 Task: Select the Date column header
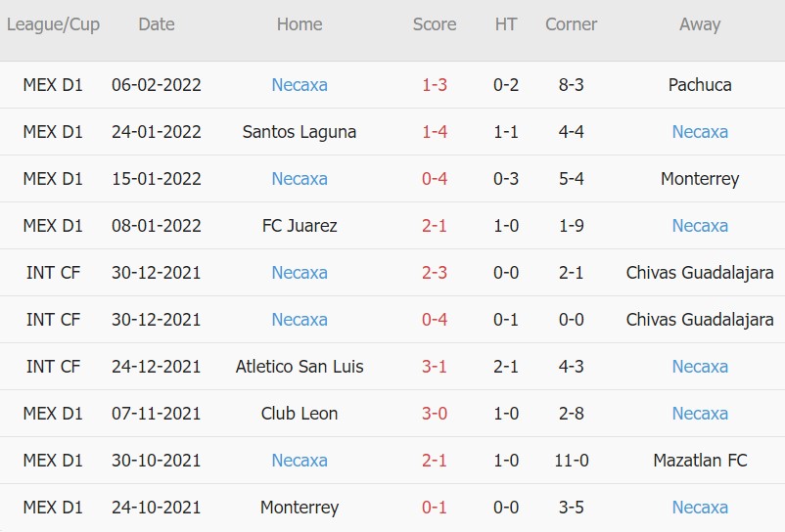coord(157,24)
